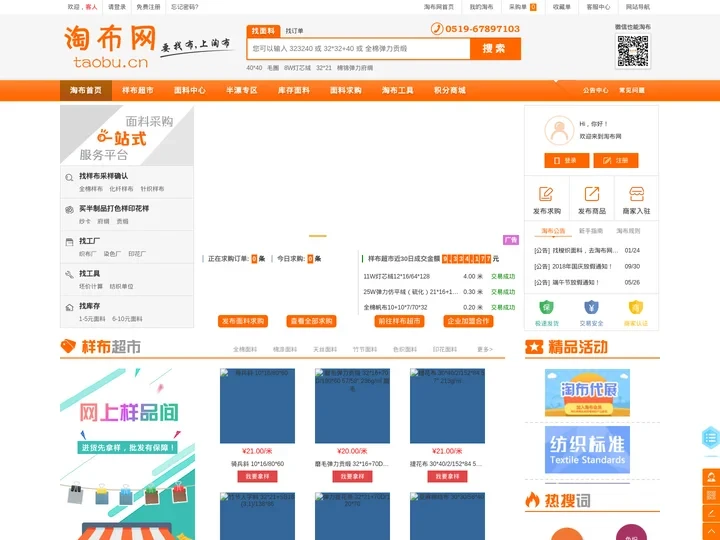This screenshot has height=540, width=720.
Task: Switch to the 新手指南 tab
Action: pyautogui.click(x=591, y=231)
